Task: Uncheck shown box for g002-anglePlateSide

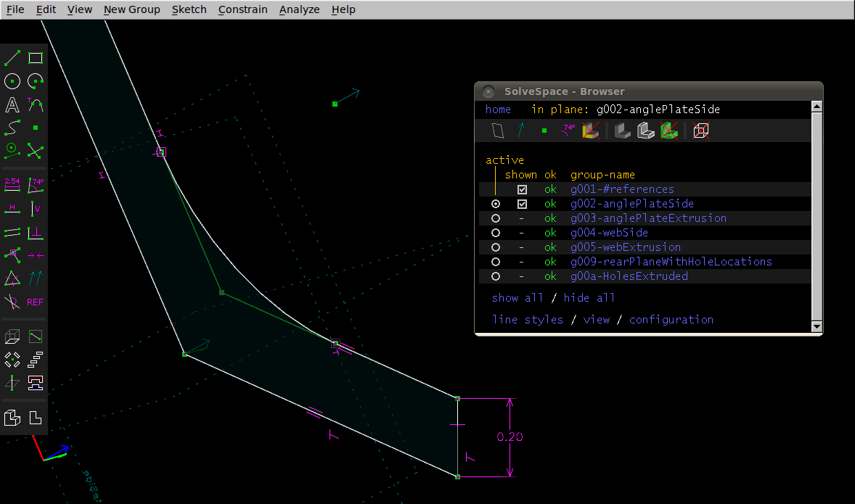Action: coord(522,204)
